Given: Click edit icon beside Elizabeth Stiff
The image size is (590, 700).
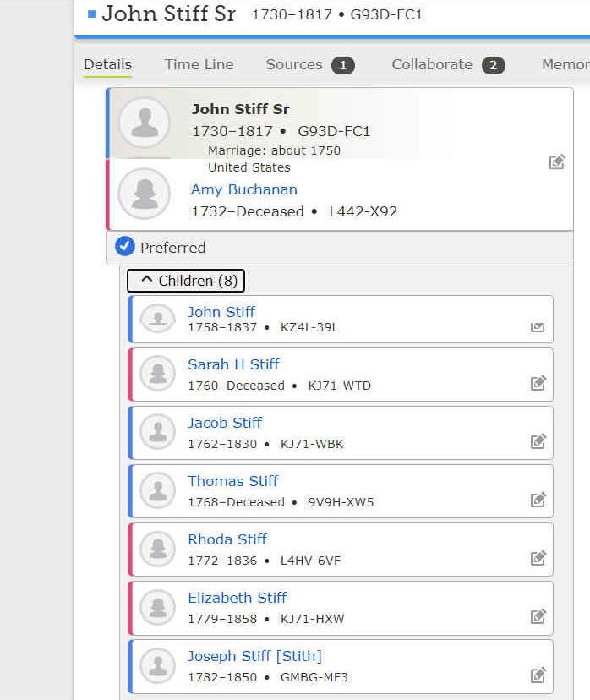Looking at the screenshot, I should [538, 616].
